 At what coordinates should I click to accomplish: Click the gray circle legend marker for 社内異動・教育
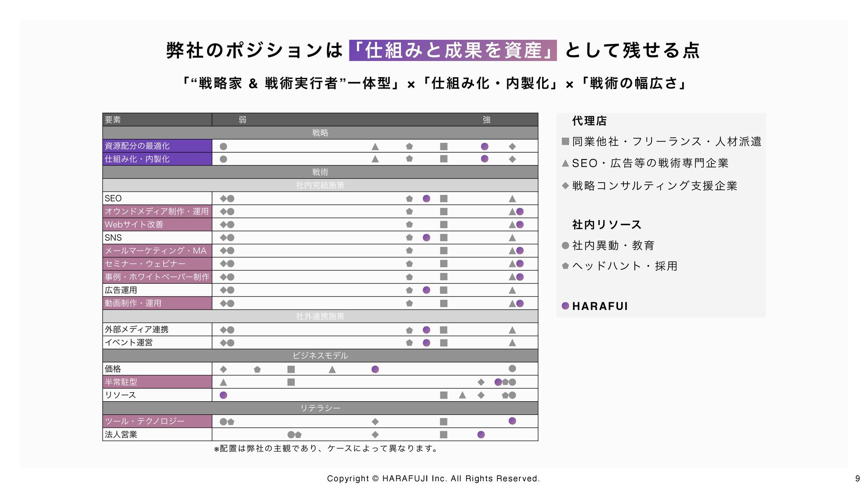(565, 245)
